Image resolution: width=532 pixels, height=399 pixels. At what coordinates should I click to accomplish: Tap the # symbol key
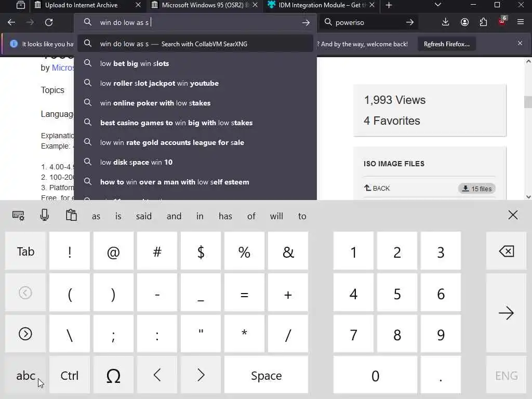(157, 251)
